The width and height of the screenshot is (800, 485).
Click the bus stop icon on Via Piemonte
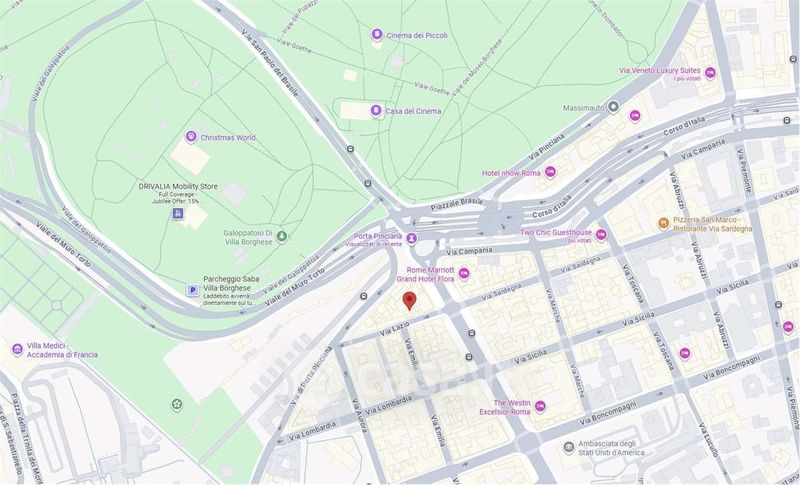778,305
